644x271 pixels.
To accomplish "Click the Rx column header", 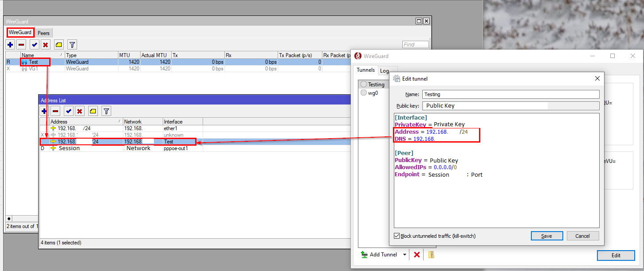I will click(x=251, y=55).
